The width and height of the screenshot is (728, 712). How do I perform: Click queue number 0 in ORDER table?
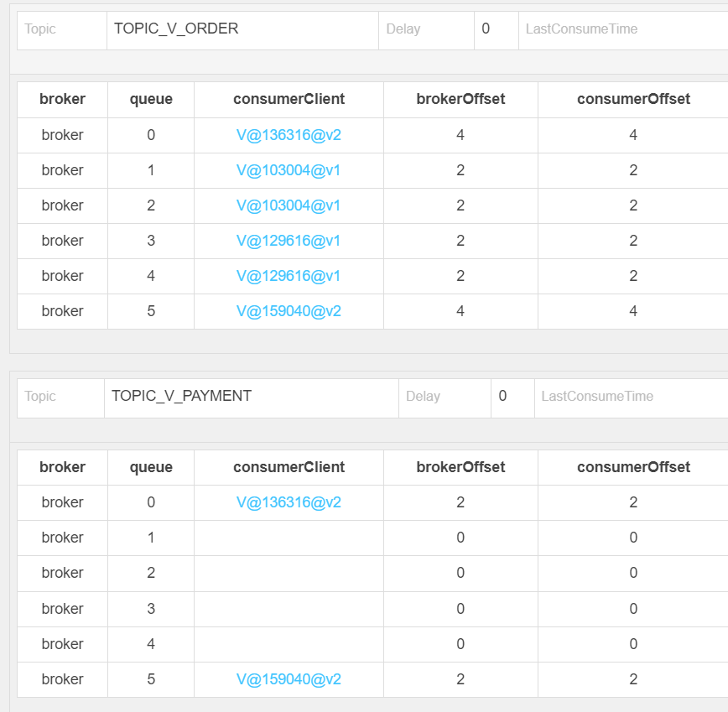coord(151,135)
